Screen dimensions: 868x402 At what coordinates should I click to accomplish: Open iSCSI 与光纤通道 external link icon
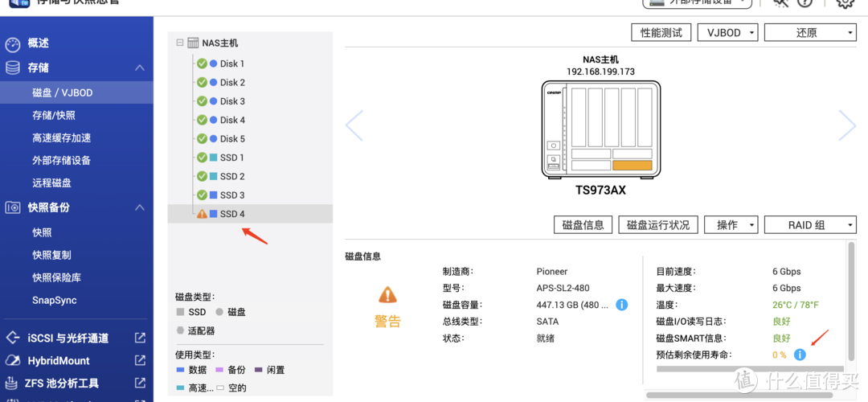(x=140, y=338)
